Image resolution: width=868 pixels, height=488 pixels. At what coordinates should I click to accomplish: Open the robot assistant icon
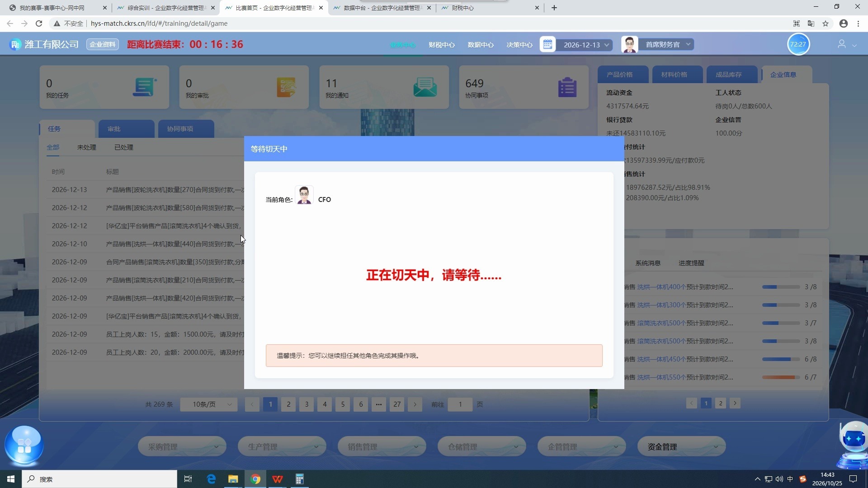tap(853, 445)
